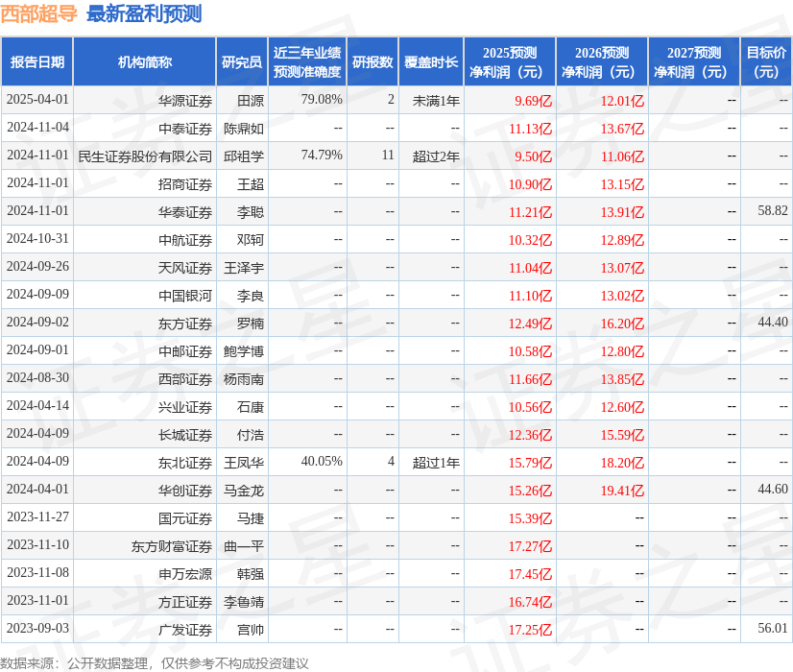Viewport: 793px width, 672px height.
Task: Sort by the 报告日期 column header
Action: coord(38,61)
